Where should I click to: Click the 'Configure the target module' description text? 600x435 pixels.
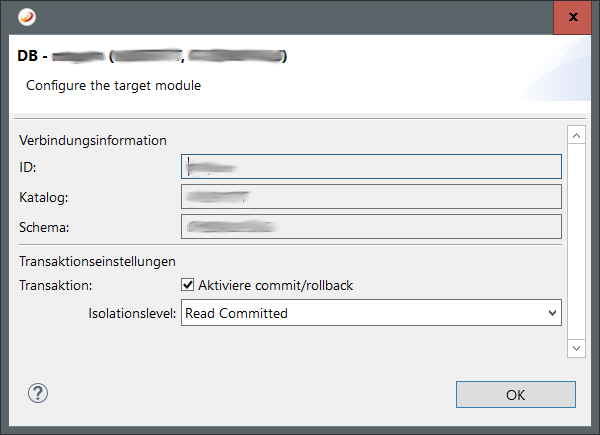click(113, 86)
